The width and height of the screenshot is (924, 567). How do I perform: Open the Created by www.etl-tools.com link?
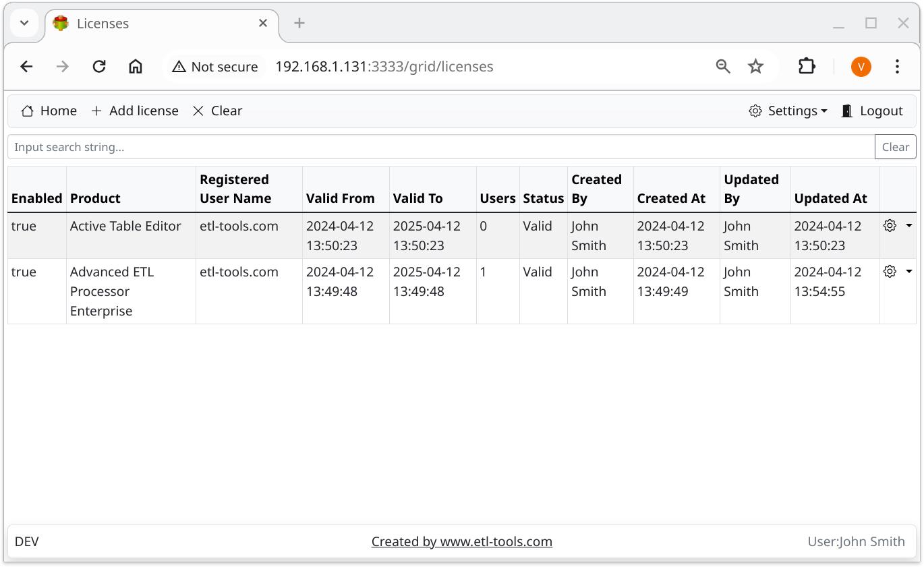point(462,541)
